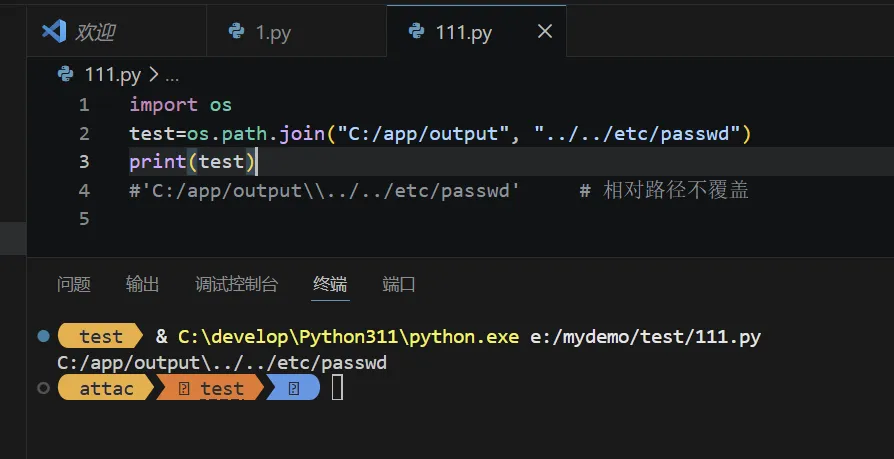Click the terminal cursor input area

(x=338, y=388)
